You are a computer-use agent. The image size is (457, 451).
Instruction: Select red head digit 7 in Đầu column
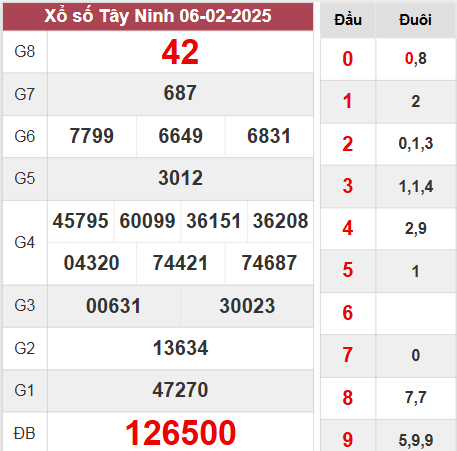pos(348,355)
